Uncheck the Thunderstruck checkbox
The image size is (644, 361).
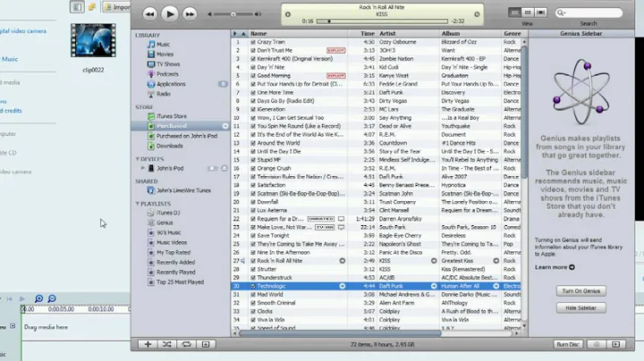253,278
